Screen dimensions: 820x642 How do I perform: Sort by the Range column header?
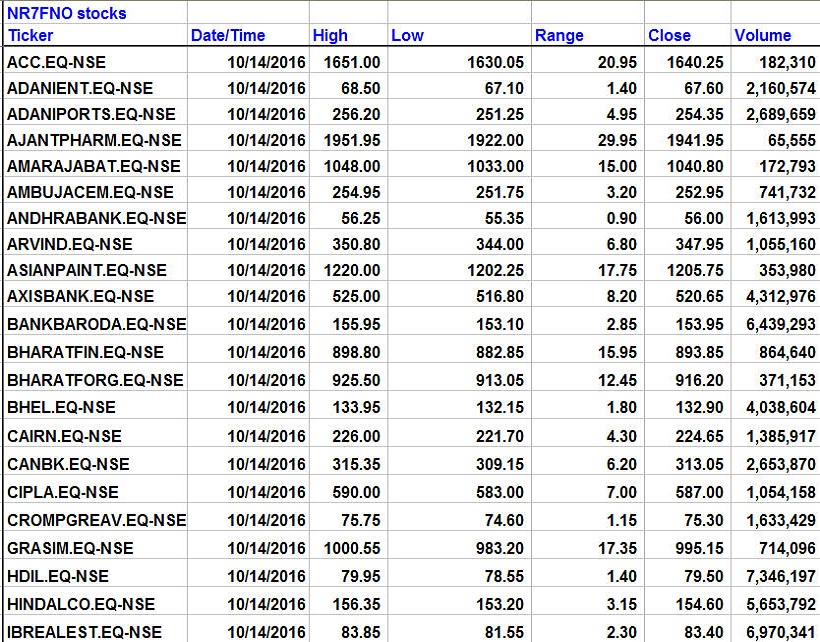coord(559,36)
